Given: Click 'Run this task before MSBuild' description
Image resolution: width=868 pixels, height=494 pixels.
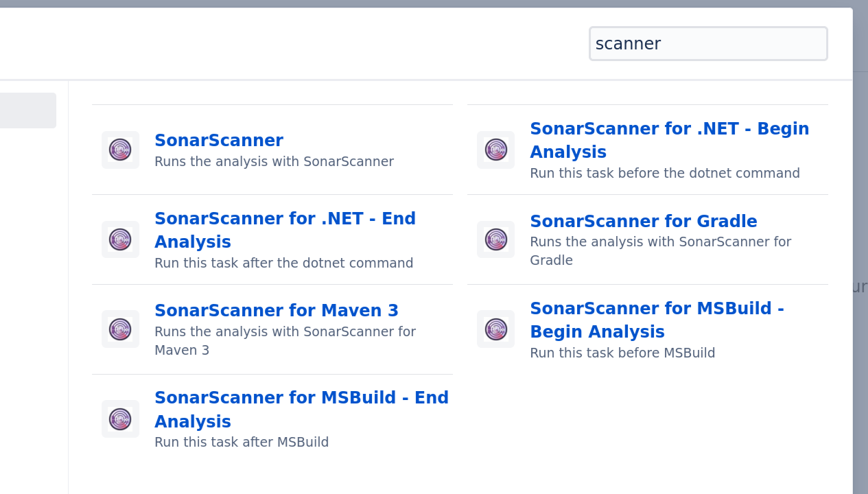Looking at the screenshot, I should (x=622, y=353).
